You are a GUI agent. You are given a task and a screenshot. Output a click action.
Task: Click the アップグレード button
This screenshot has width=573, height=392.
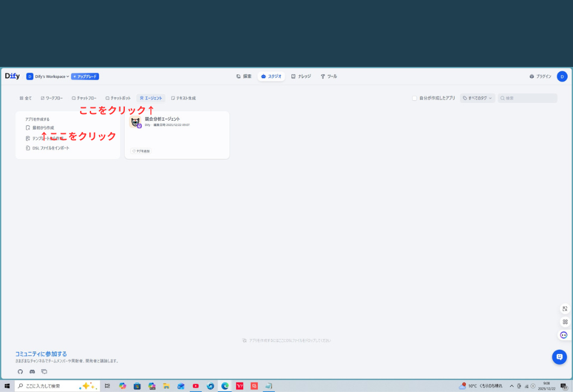[86, 76]
